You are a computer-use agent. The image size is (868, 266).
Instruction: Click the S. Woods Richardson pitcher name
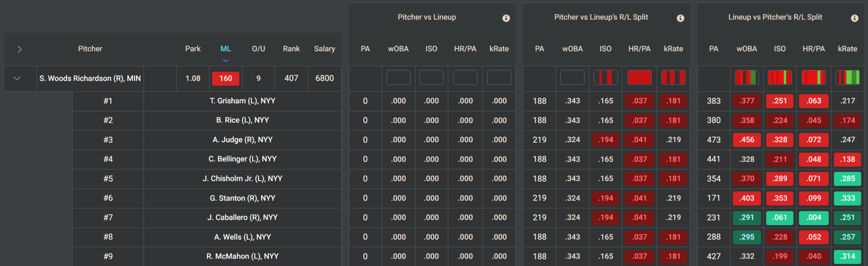coord(90,79)
